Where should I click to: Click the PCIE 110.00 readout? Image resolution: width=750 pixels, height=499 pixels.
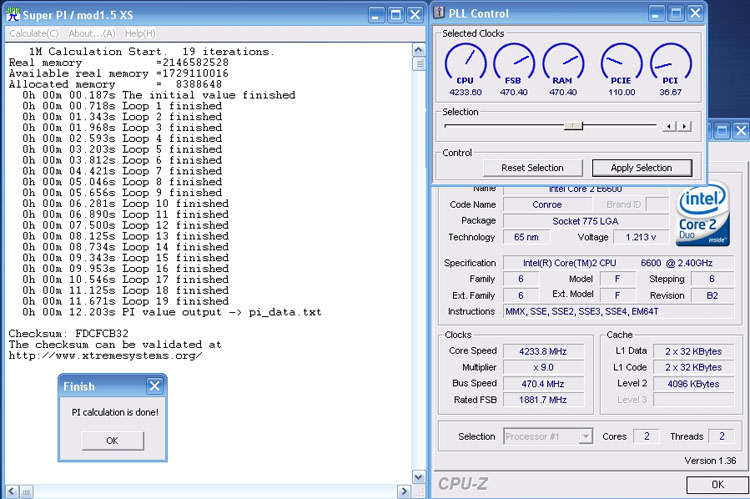621,92
